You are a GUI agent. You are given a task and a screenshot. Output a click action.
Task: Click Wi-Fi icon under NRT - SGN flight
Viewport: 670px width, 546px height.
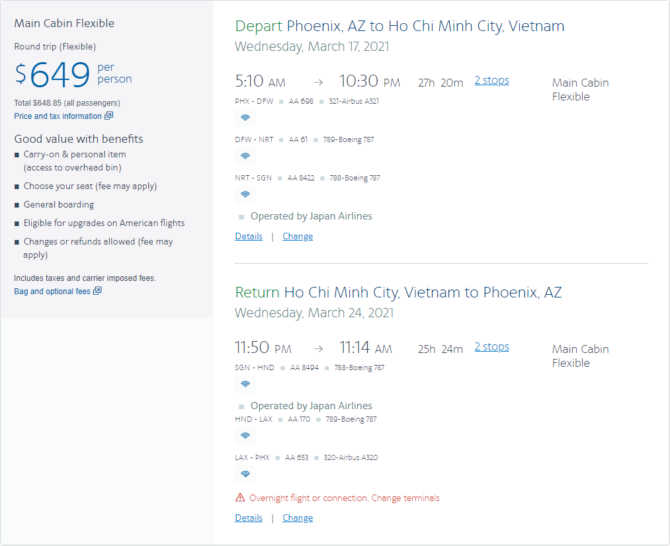pyautogui.click(x=245, y=194)
